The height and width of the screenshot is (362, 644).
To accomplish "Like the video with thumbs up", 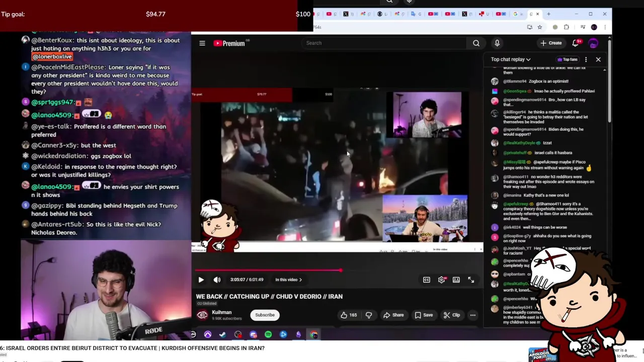I will 349,315.
